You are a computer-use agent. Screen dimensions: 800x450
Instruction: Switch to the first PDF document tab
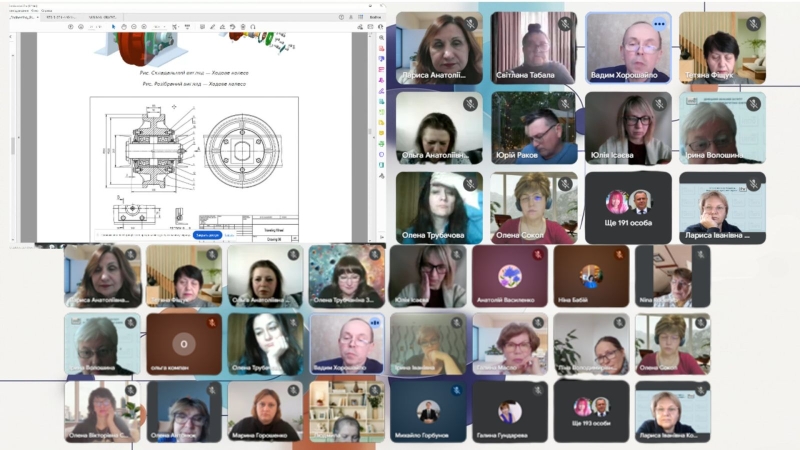(20, 17)
